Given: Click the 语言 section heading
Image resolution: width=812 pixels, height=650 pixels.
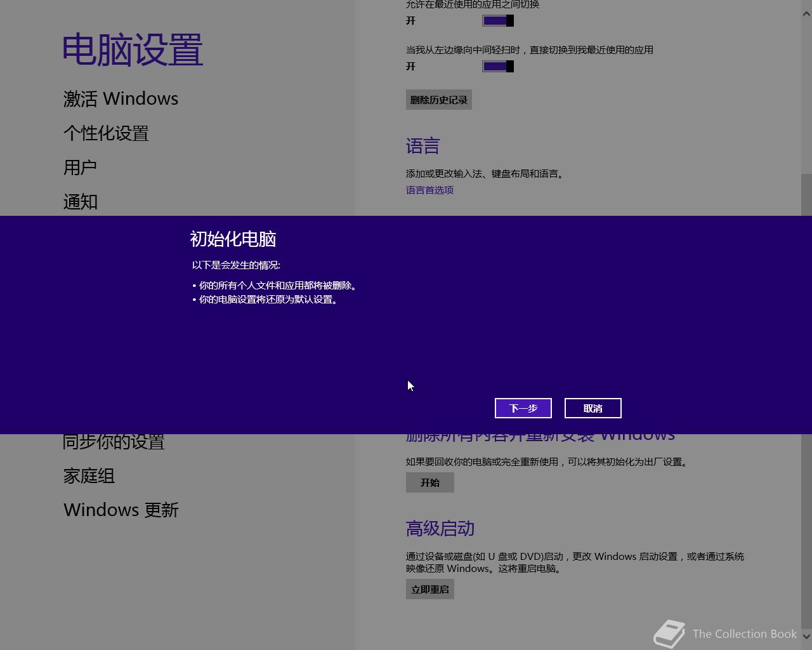Looking at the screenshot, I should (x=422, y=147).
